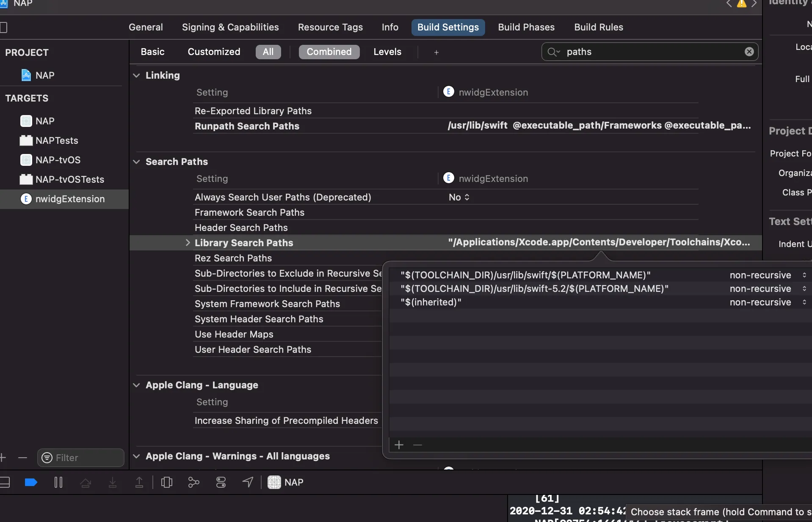Image resolution: width=812 pixels, height=522 pixels.
Task: Click the Step Into debug icon
Action: [113, 482]
